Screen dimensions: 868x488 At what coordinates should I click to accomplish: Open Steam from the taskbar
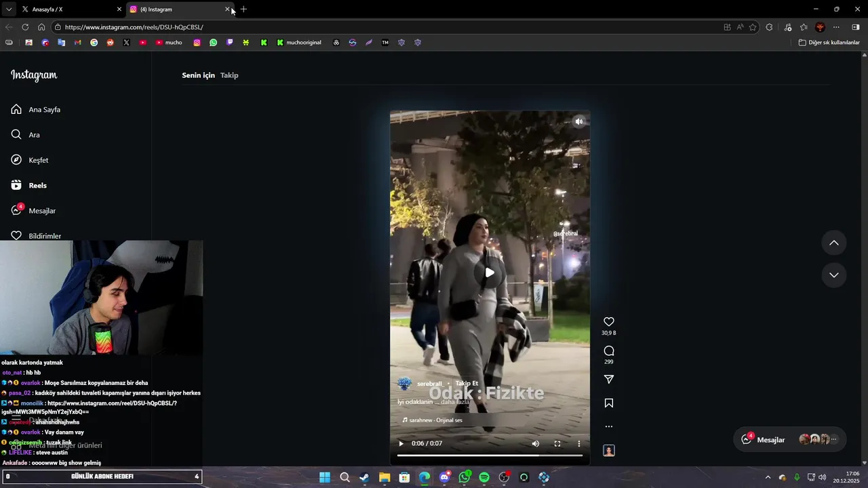coord(365,478)
